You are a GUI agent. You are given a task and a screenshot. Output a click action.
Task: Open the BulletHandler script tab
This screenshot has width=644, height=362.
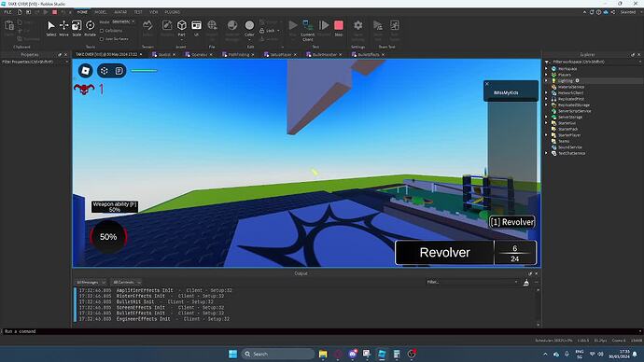click(324, 55)
